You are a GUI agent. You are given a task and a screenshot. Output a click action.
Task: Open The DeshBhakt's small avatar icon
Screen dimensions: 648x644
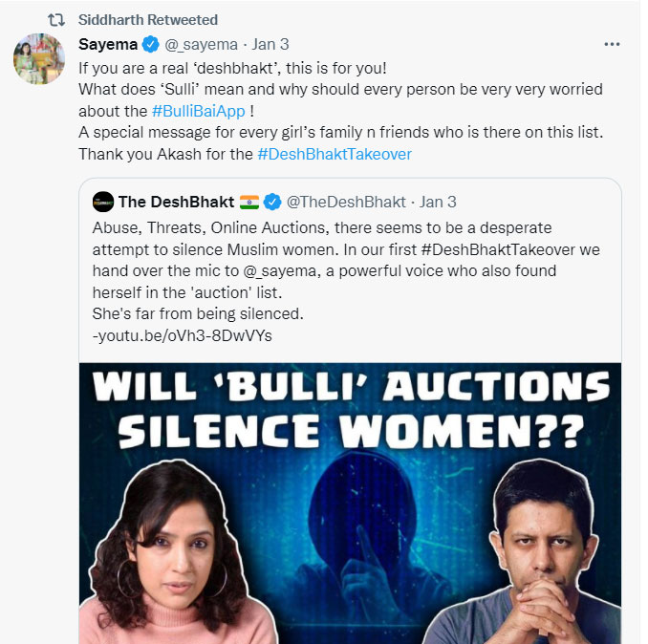coord(103,202)
